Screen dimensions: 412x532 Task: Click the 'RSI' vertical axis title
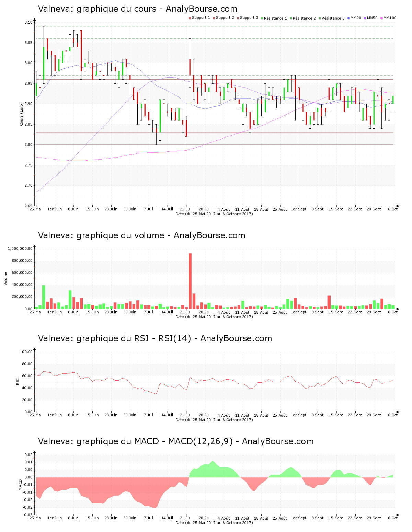pos(17,381)
